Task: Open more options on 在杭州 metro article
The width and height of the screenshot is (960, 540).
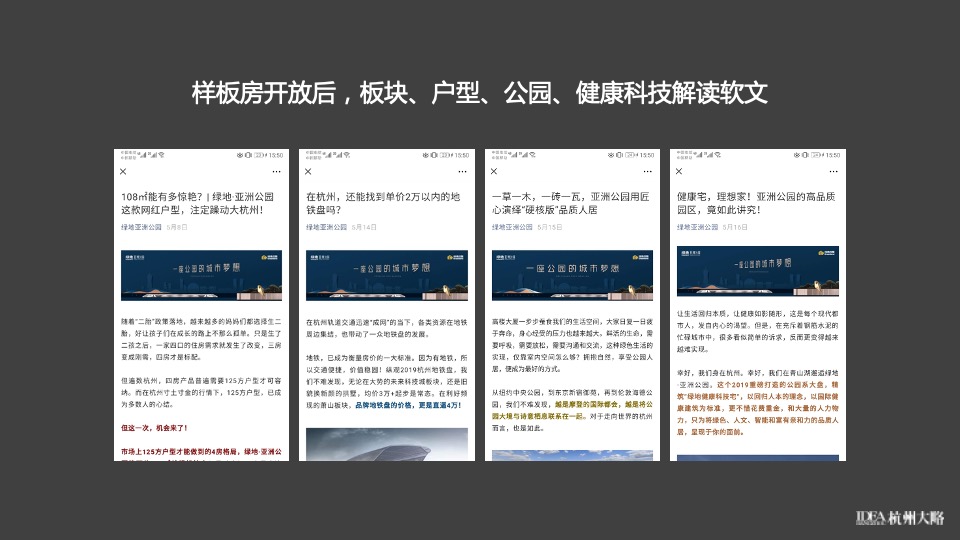Action: (462, 171)
